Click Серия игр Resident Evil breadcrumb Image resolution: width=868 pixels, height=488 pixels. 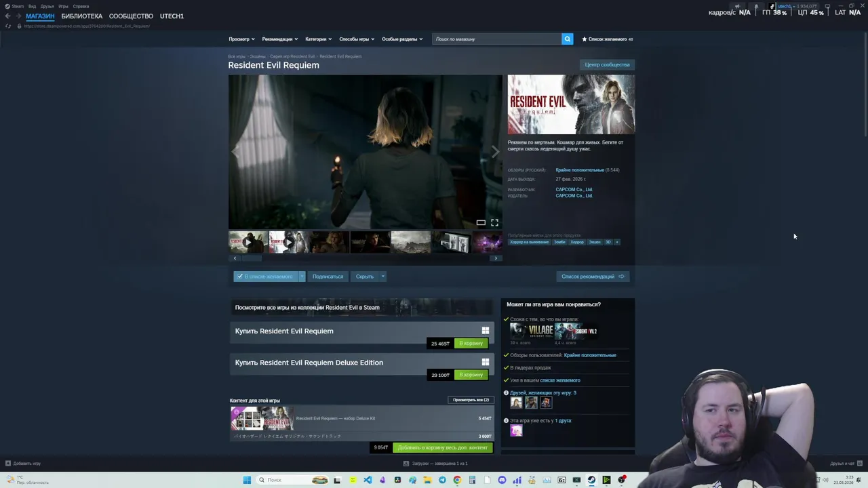292,56
